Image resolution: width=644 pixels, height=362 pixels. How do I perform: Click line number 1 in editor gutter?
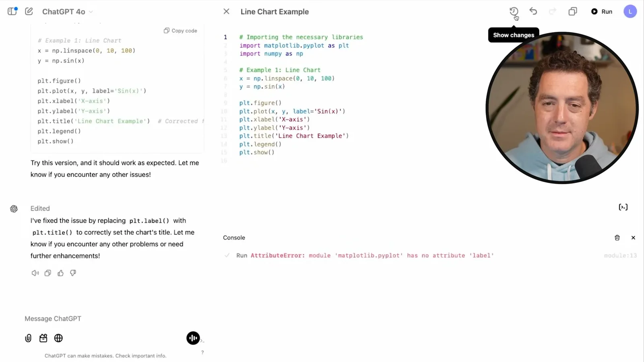(225, 37)
